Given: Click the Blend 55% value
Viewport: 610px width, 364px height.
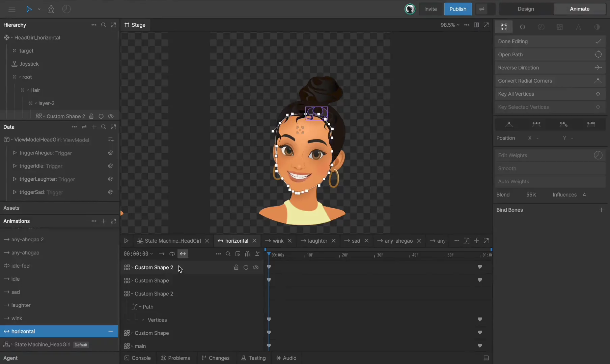Looking at the screenshot, I should [531, 195].
